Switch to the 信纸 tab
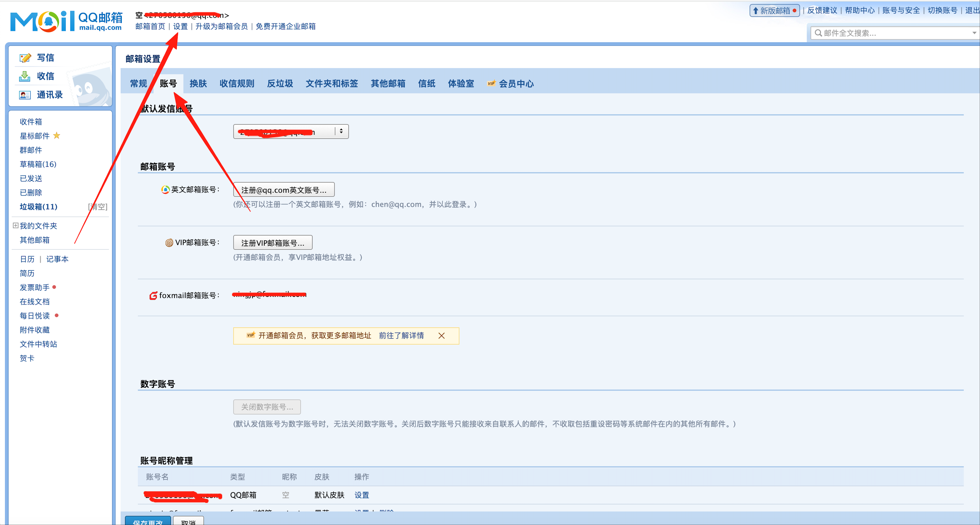Image resolution: width=980 pixels, height=525 pixels. coord(427,83)
